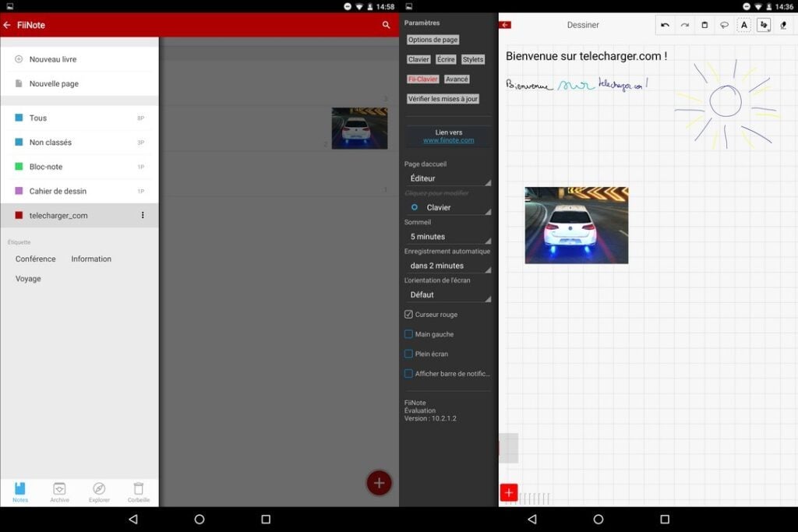
Task: Switch to the Archive tab
Action: point(59,491)
